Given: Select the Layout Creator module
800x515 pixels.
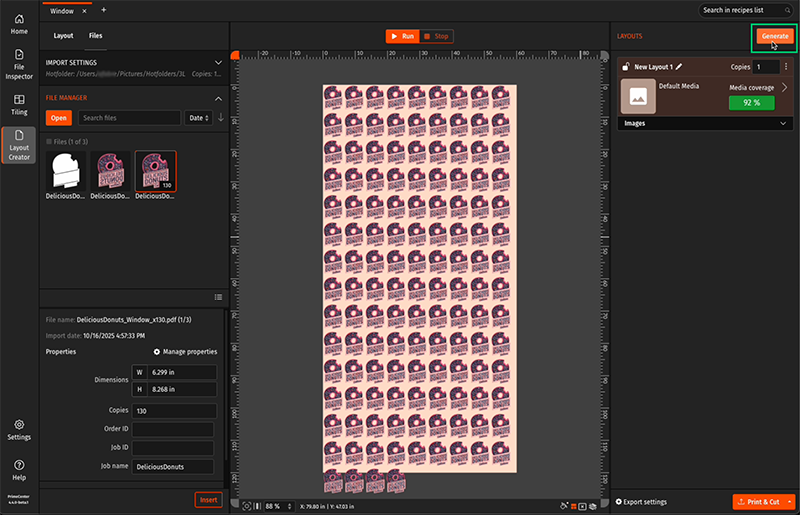Looking at the screenshot, I should pos(19,145).
